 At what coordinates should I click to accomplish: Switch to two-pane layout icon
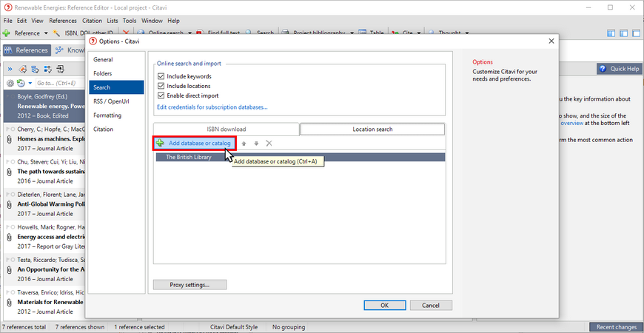point(624,33)
